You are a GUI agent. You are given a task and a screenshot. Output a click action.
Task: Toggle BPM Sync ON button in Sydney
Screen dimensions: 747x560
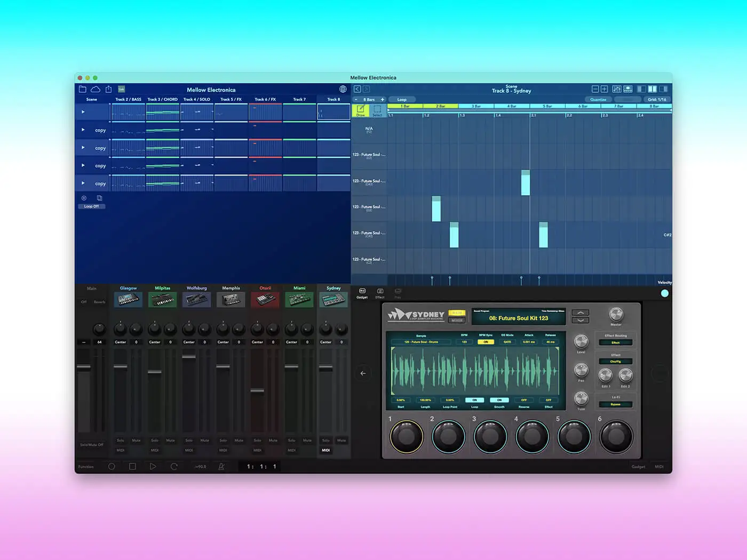(486, 342)
